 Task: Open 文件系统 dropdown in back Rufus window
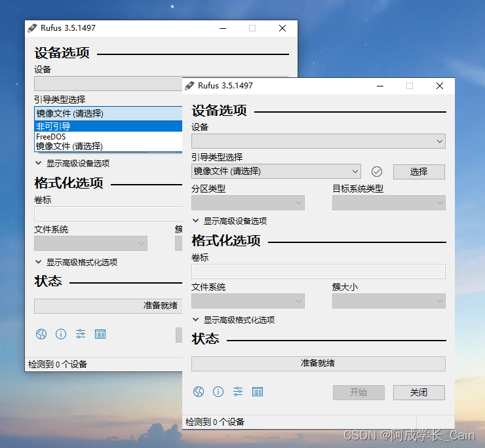[x=90, y=244]
